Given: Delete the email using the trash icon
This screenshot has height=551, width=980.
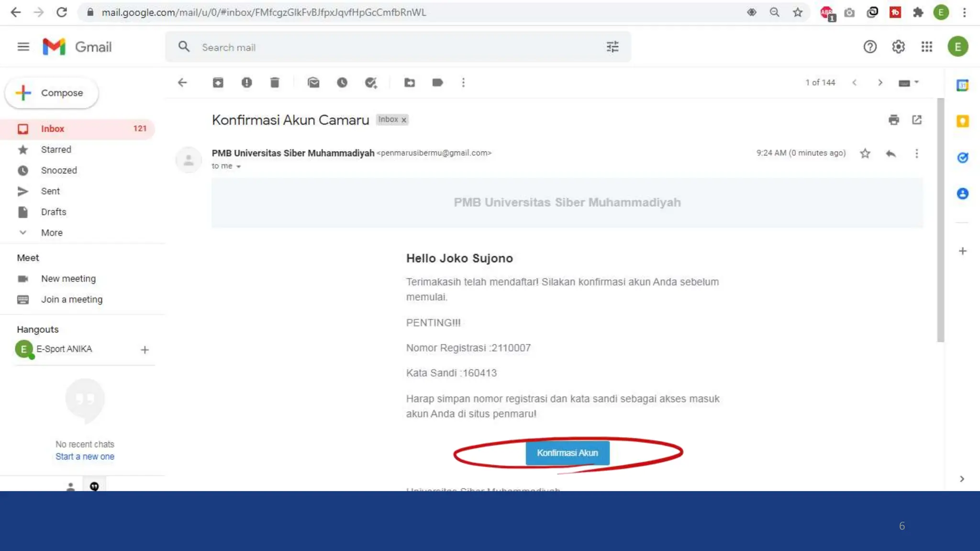Looking at the screenshot, I should click(275, 83).
